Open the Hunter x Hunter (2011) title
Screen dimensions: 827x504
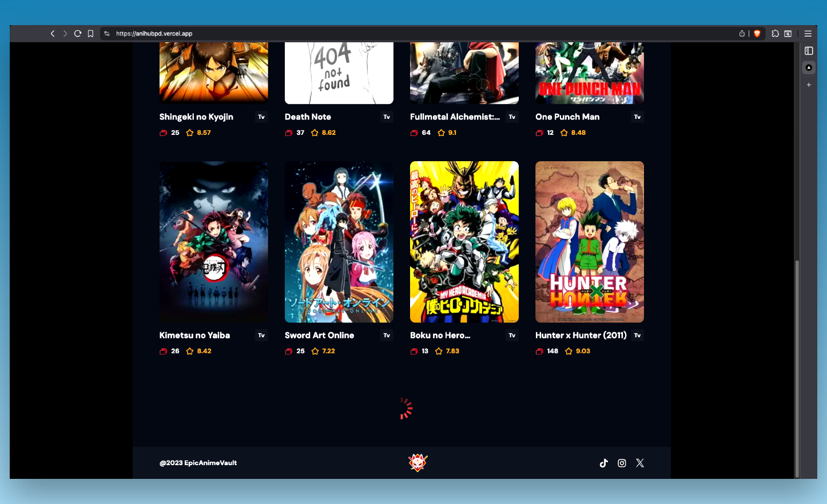pos(581,335)
